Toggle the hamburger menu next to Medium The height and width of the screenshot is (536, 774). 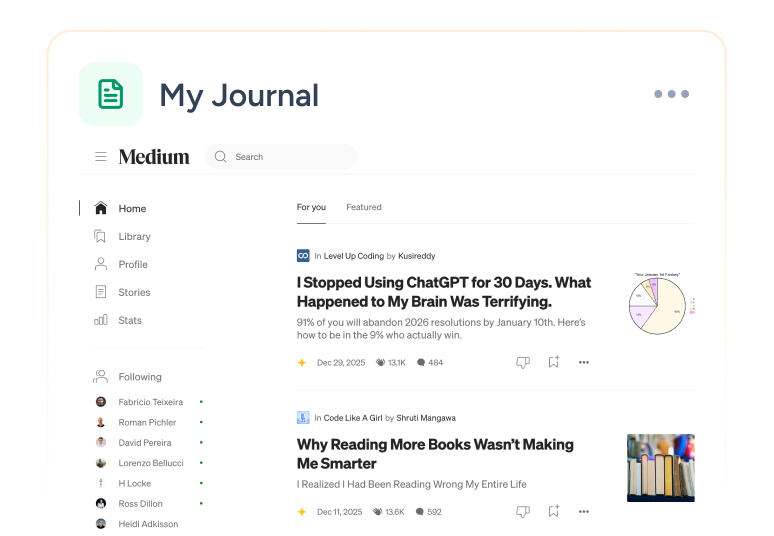coord(101,156)
